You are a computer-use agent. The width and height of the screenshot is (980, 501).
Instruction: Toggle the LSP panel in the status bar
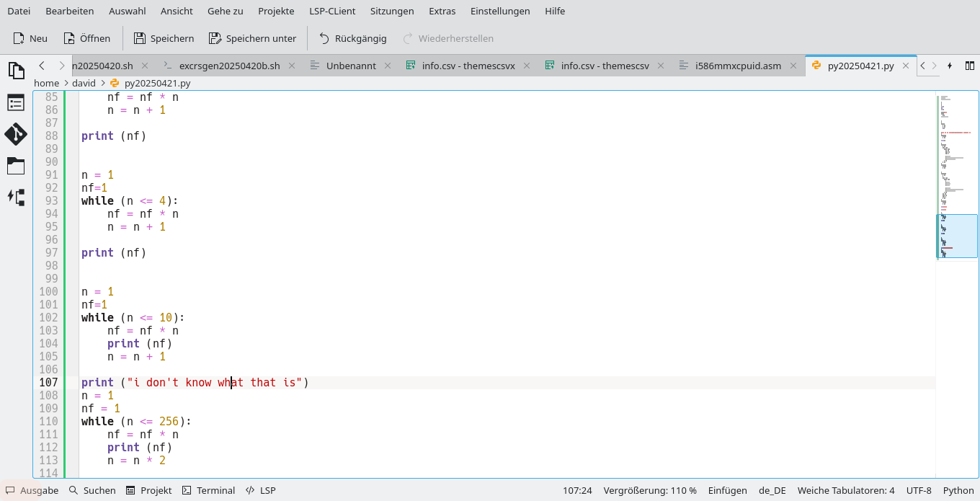260,490
